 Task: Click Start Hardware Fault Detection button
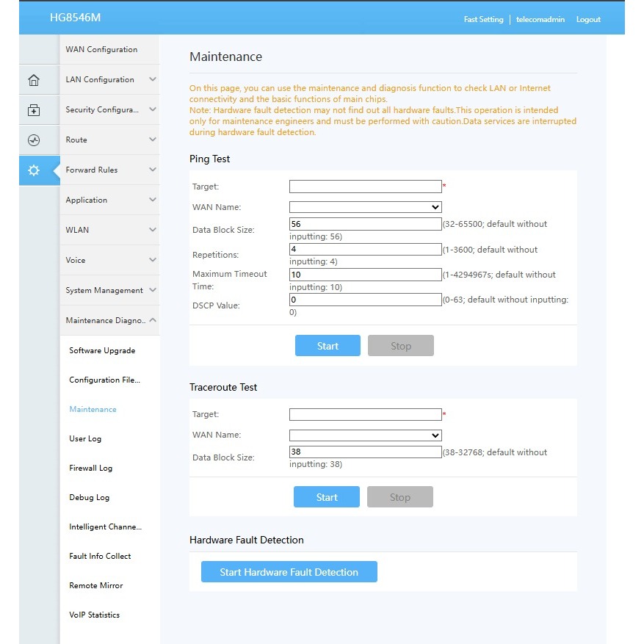point(289,572)
